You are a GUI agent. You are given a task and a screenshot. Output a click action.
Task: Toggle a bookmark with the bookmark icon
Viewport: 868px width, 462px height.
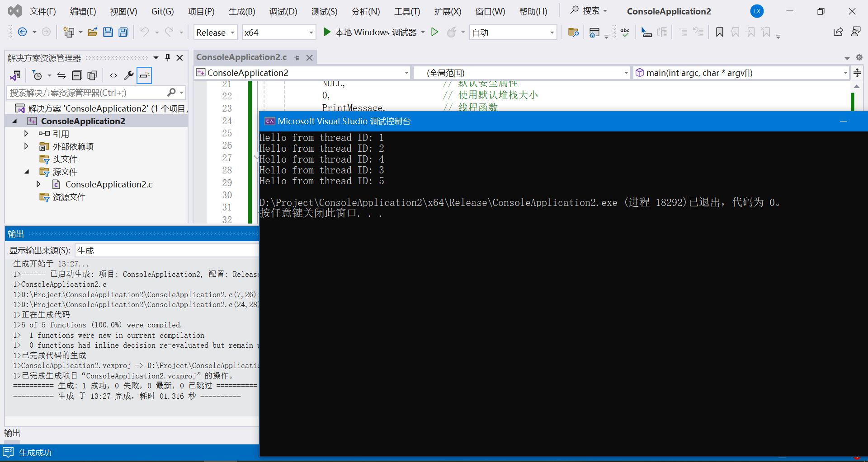719,32
